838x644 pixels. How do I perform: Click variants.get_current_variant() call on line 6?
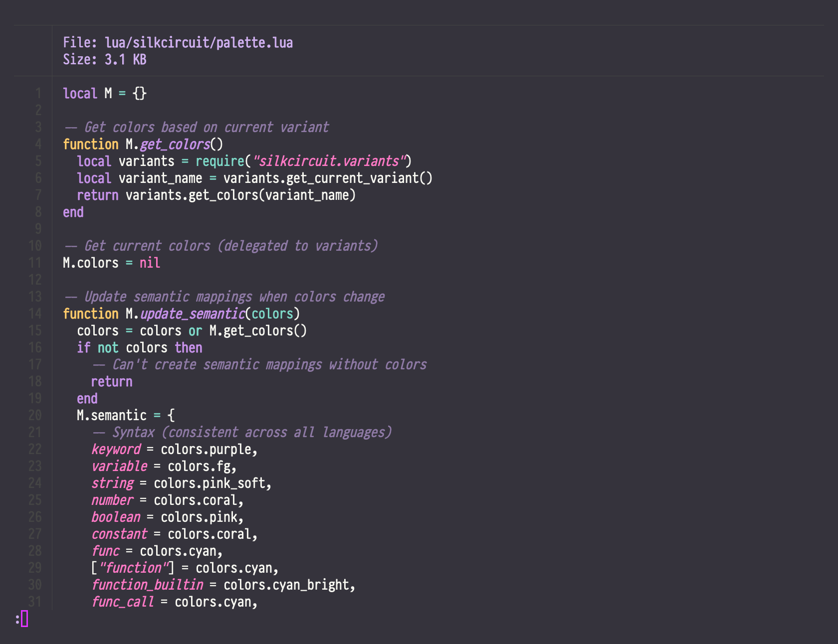click(x=328, y=178)
